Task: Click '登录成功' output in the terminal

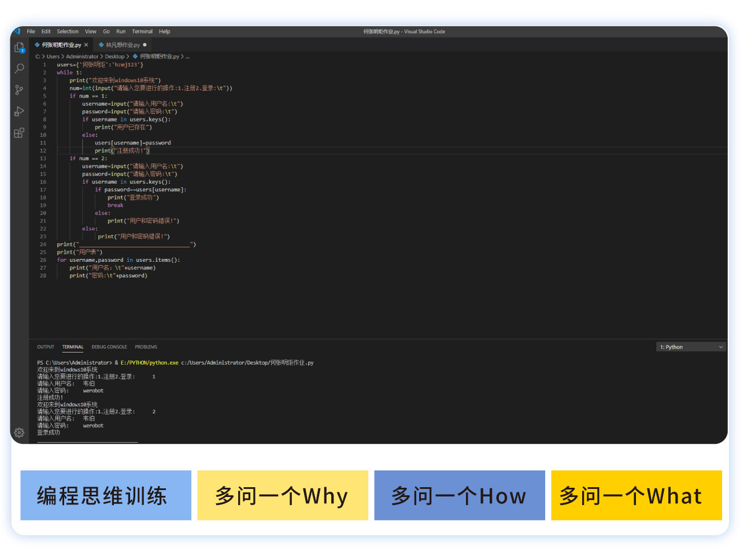Action: [49, 432]
